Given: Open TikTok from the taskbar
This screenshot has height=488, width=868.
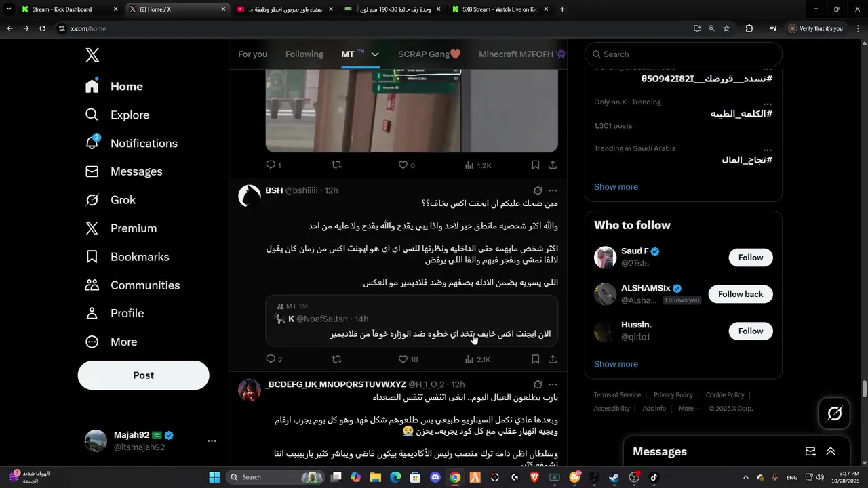Looking at the screenshot, I should click(x=654, y=477).
